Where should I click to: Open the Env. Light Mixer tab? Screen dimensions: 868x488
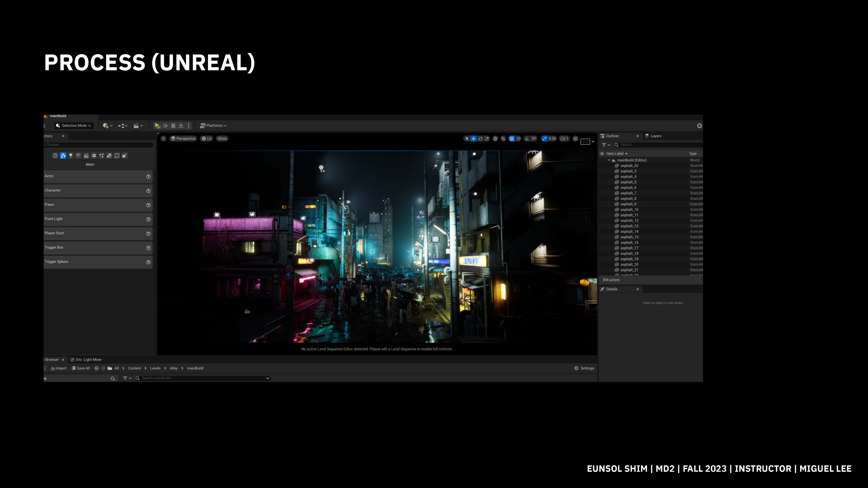[86, 360]
